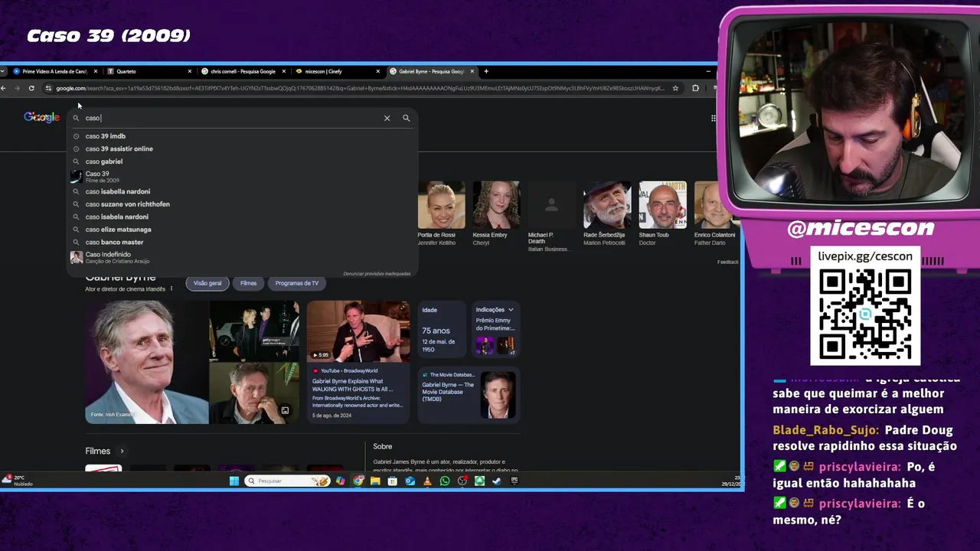This screenshot has width=980, height=551.
Task: Select suggestion 'caso suzane von richthofen'
Action: [242, 204]
